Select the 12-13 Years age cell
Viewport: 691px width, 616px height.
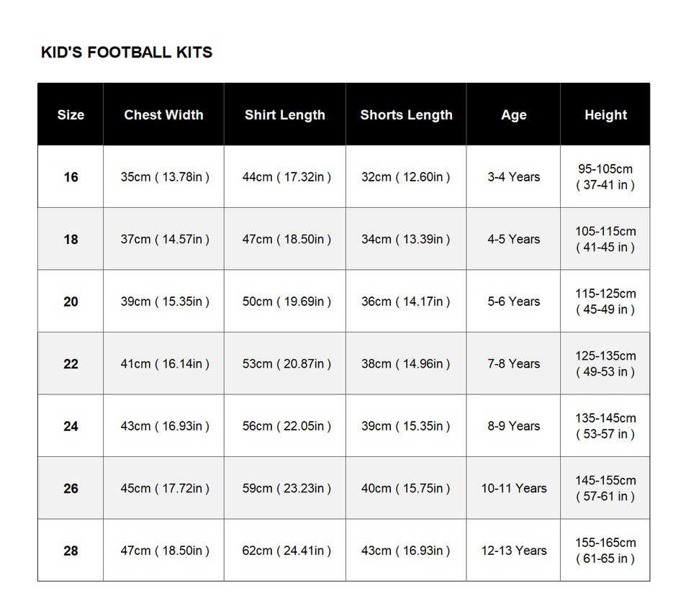[x=513, y=551]
